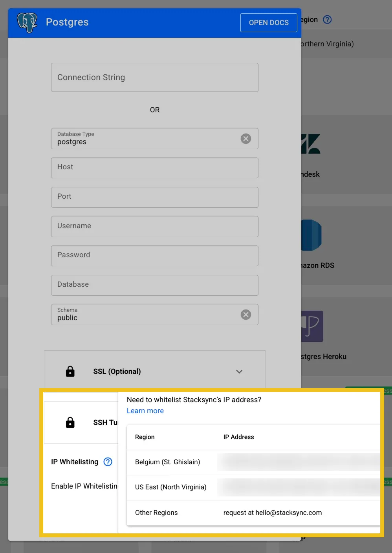The width and height of the screenshot is (392, 553).
Task: Follow the Learn more link
Action: point(145,411)
